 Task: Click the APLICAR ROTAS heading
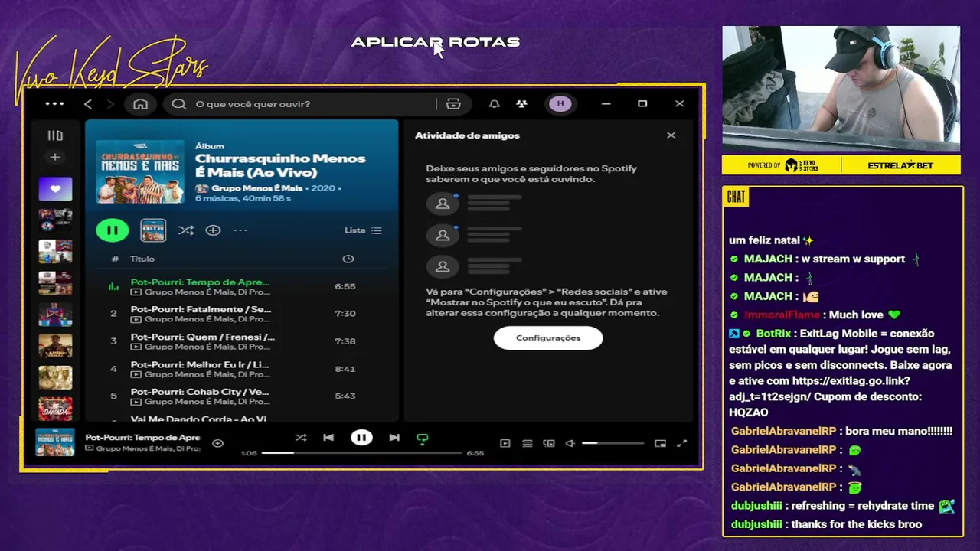[x=436, y=42]
